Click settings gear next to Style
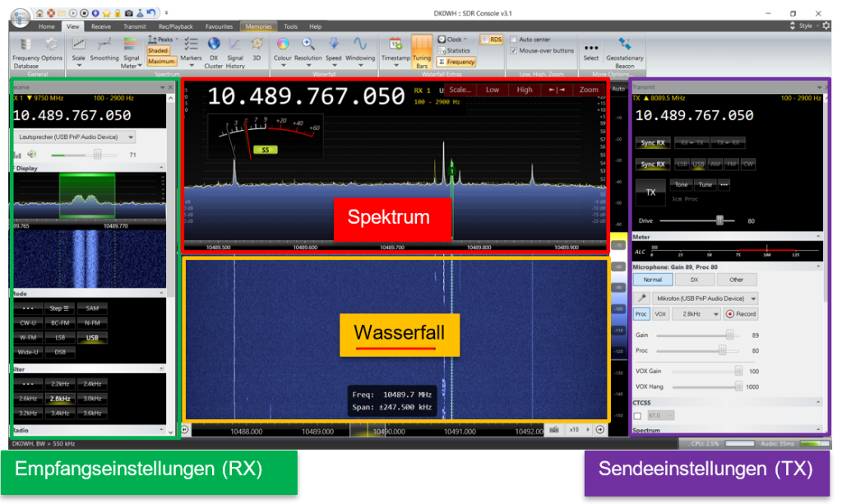 tap(826, 25)
